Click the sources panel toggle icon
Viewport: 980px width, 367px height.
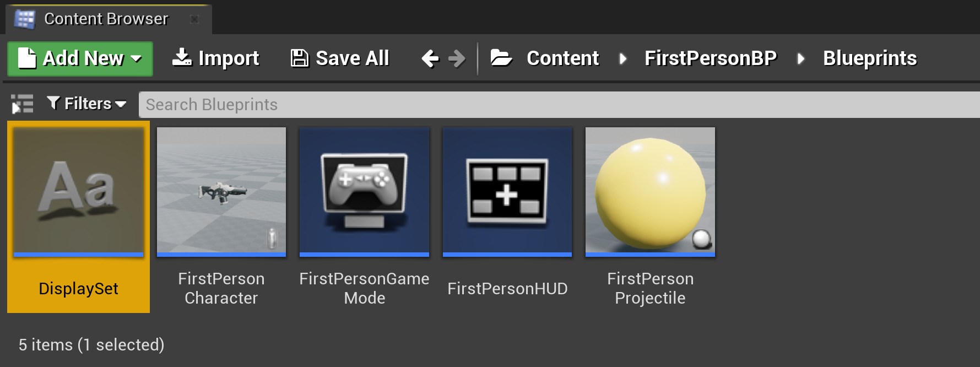click(21, 103)
